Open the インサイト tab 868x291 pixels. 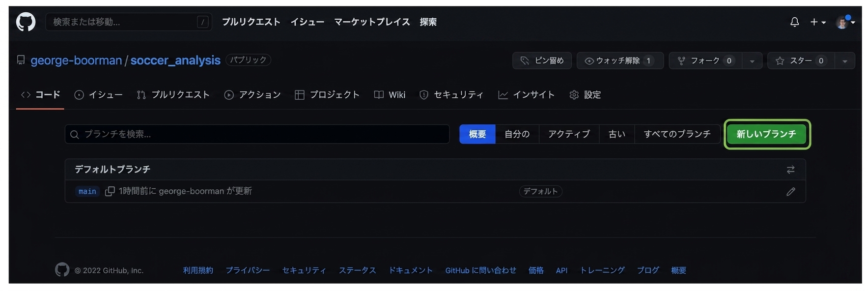click(x=526, y=95)
